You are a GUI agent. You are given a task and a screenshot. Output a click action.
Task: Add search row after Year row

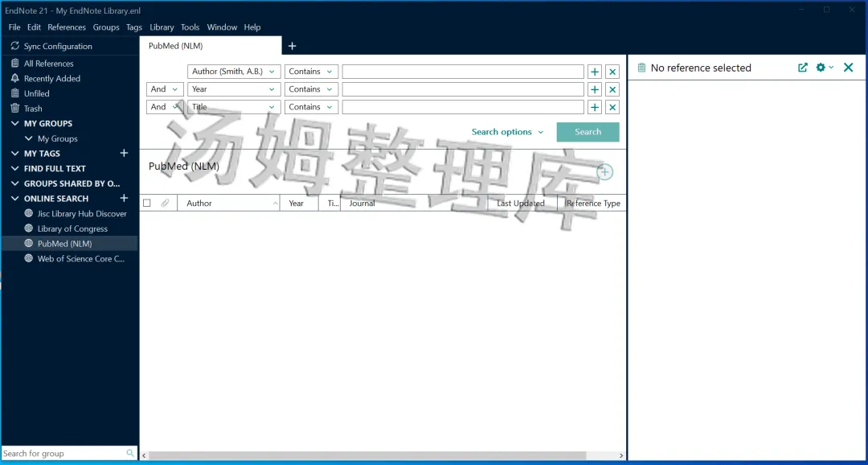coord(595,89)
